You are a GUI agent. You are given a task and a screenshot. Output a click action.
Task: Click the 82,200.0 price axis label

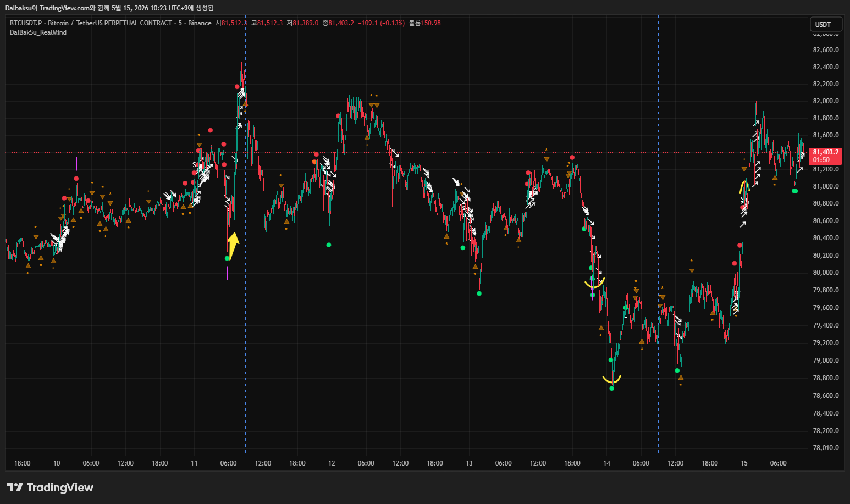(826, 84)
